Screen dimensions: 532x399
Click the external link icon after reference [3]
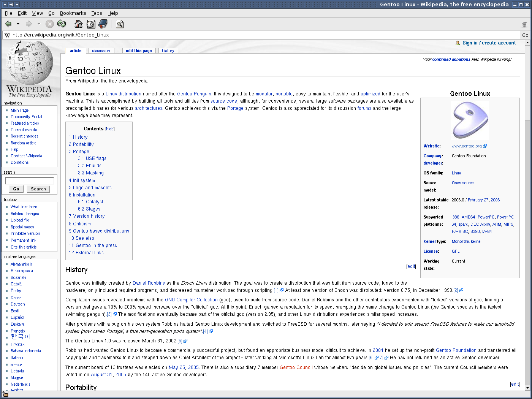coord(114,314)
